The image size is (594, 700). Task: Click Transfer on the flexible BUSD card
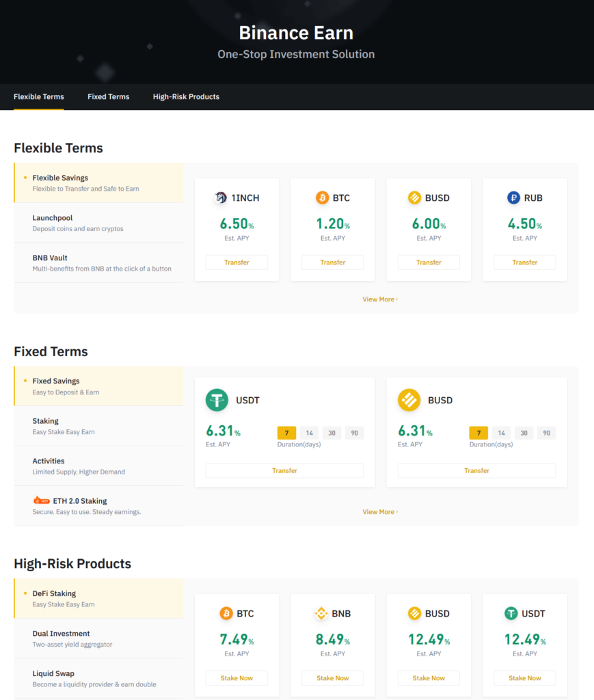[x=429, y=262]
